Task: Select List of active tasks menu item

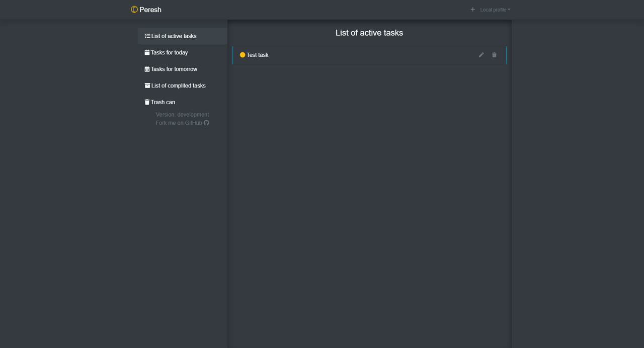Action: pyautogui.click(x=174, y=36)
